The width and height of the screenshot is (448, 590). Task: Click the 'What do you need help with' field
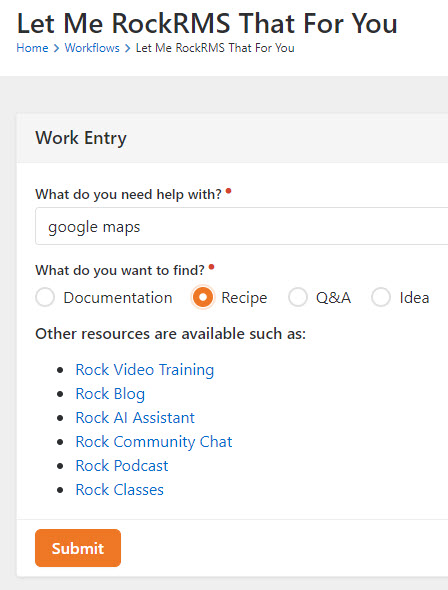[x=241, y=226]
